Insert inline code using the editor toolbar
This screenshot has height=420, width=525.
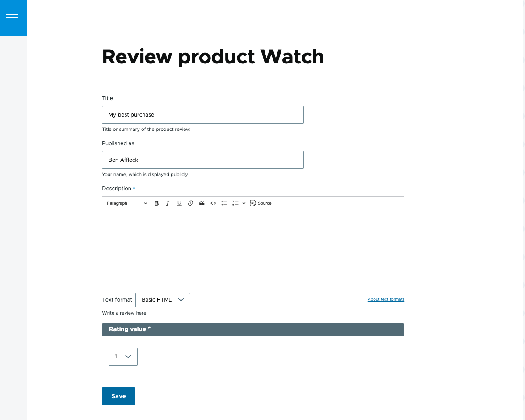click(x=213, y=203)
